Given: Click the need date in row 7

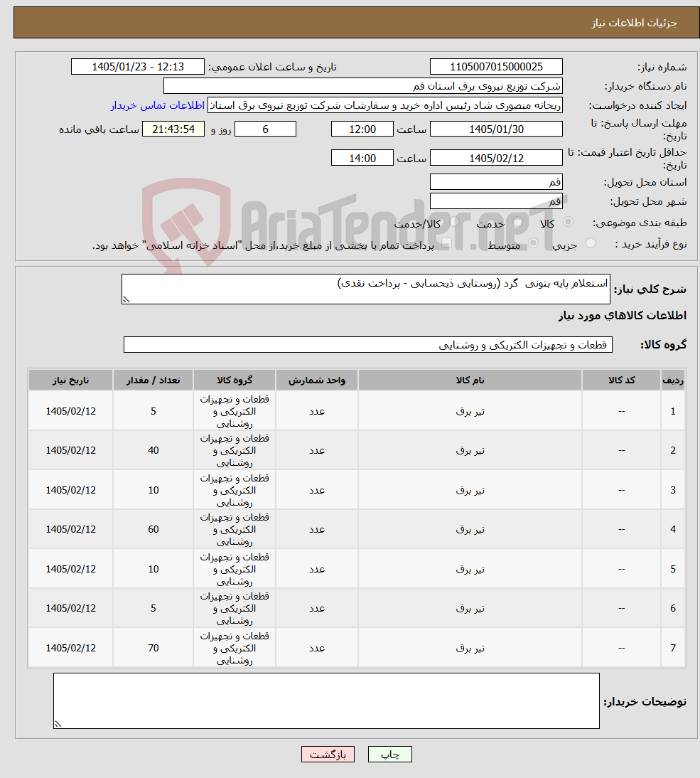Looking at the screenshot, I should pyautogui.click(x=71, y=648).
